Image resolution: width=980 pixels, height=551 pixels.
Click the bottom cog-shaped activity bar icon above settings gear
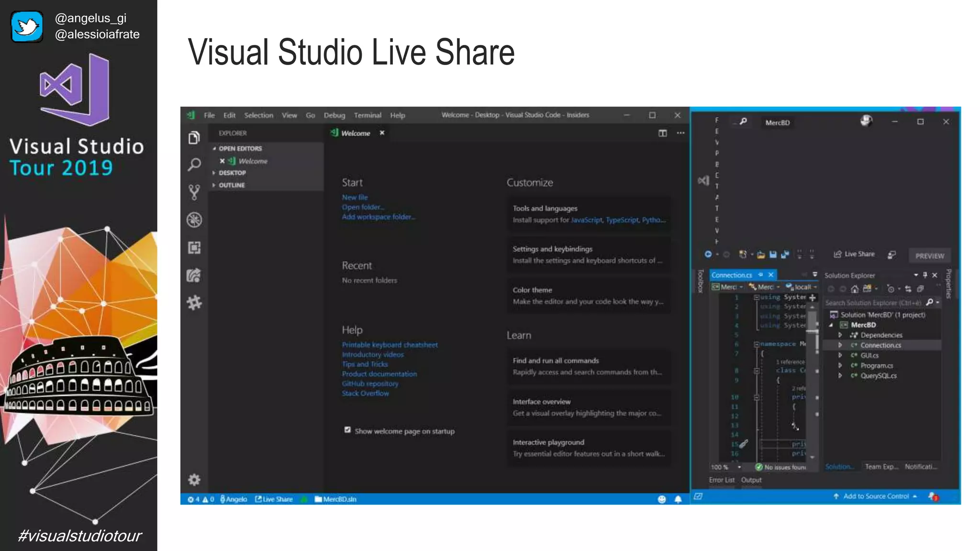click(194, 302)
